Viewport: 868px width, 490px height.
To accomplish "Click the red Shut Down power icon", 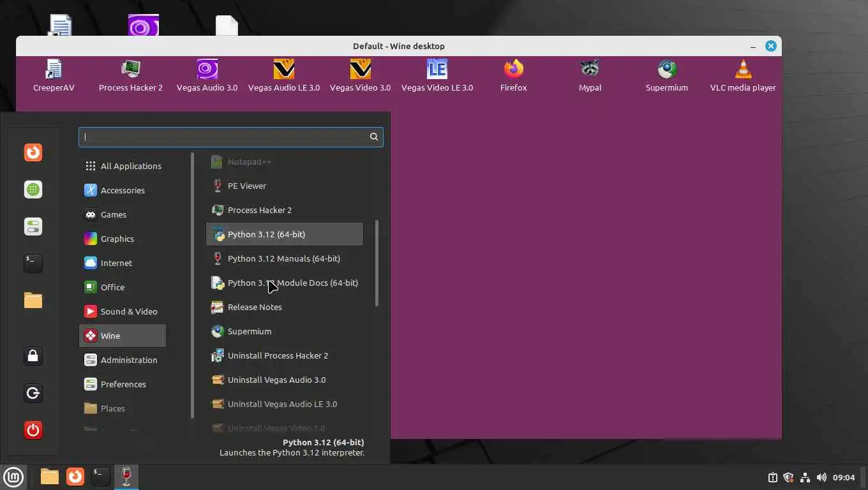I will 33,430.
